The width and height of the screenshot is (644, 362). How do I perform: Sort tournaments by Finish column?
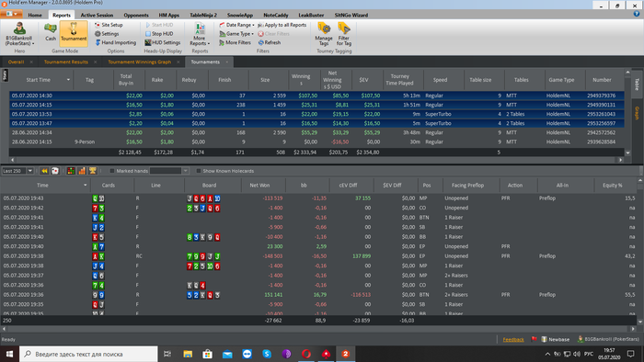[224, 80]
